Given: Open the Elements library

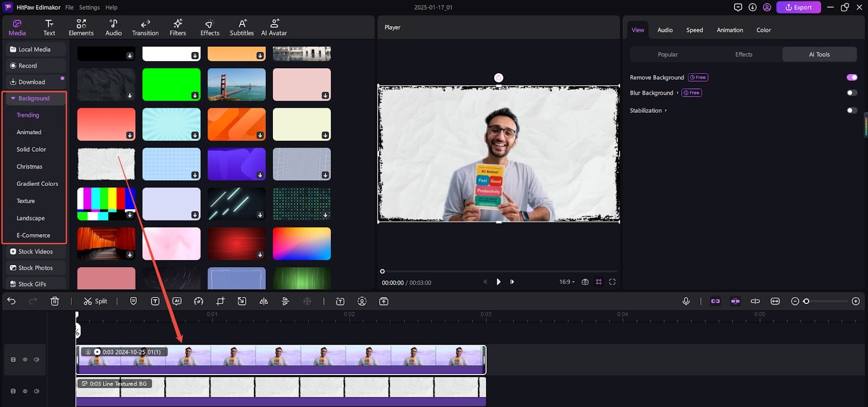Looking at the screenshot, I should click(x=81, y=28).
